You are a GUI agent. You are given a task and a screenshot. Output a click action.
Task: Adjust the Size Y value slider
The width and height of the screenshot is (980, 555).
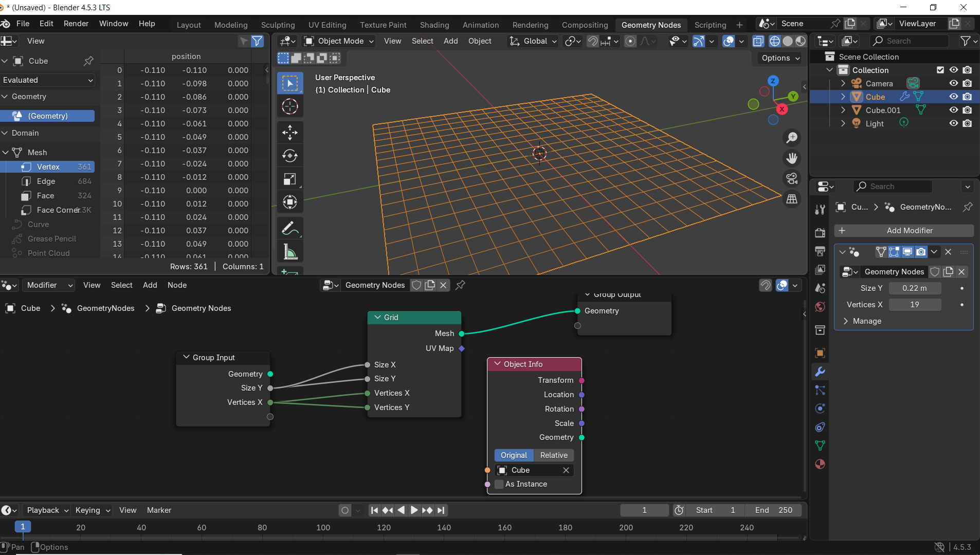coord(914,288)
